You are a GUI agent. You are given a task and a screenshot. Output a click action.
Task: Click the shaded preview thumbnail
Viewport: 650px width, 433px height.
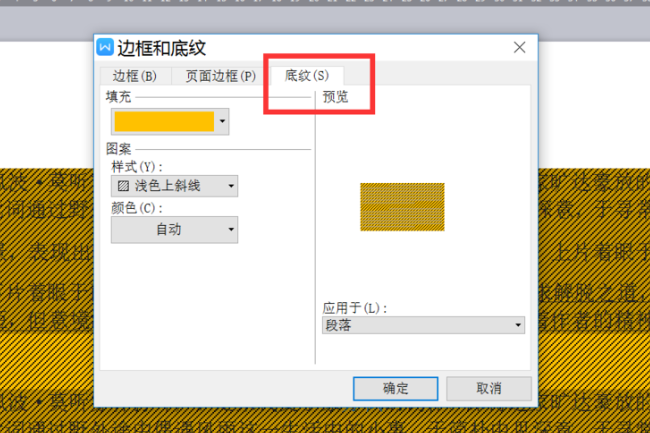point(402,207)
